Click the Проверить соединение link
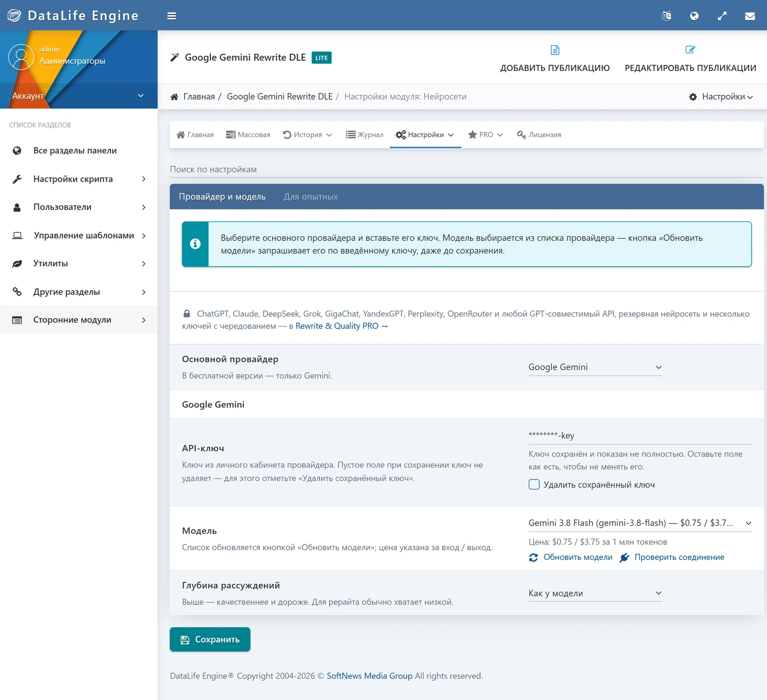 [x=679, y=557]
